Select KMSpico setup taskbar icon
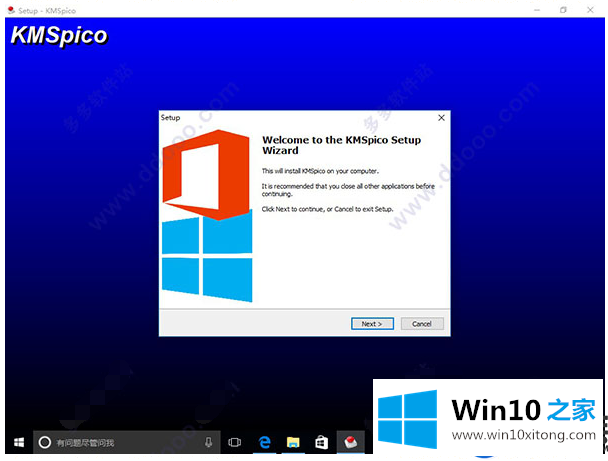The image size is (608, 461). 351,442
